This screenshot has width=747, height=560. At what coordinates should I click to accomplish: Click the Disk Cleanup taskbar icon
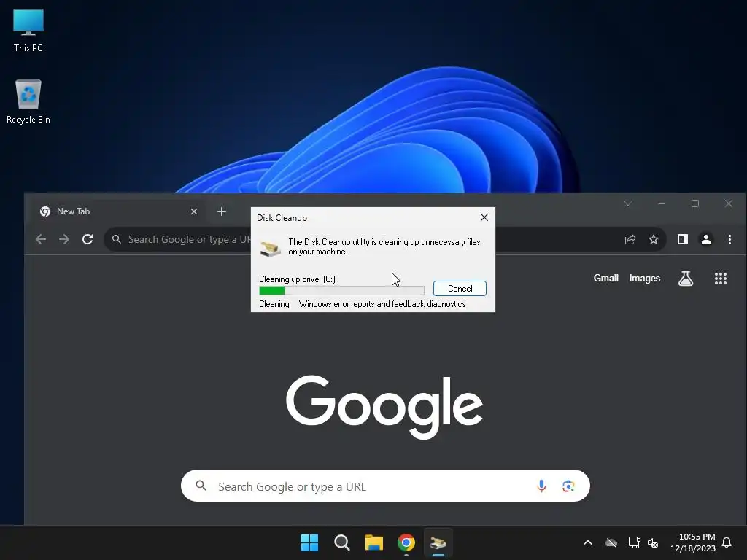(x=438, y=542)
